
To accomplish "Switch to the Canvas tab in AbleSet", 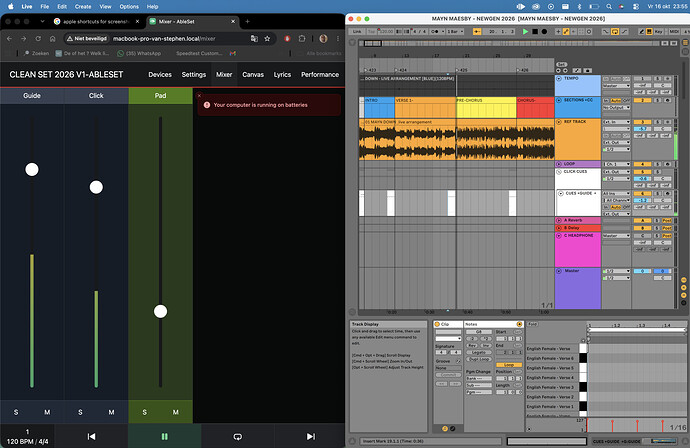I will click(253, 74).
